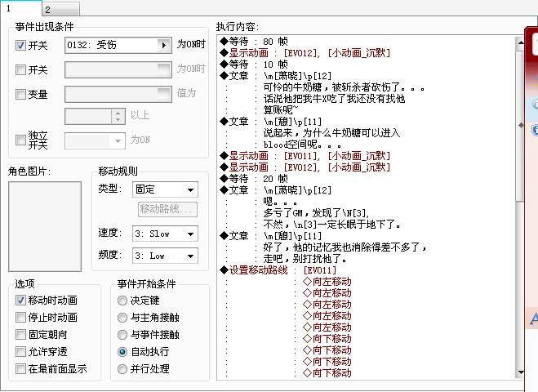Viewport: 538px width, 392px height.
Task: Select the 等待 : 80 帧 command
Action: (x=254, y=42)
